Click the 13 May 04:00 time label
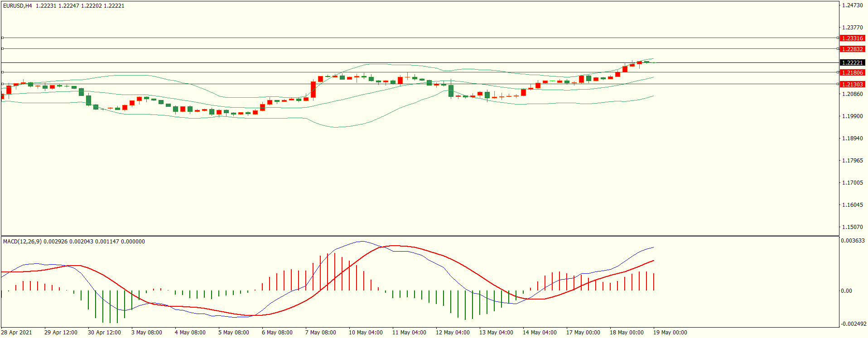 point(496,333)
